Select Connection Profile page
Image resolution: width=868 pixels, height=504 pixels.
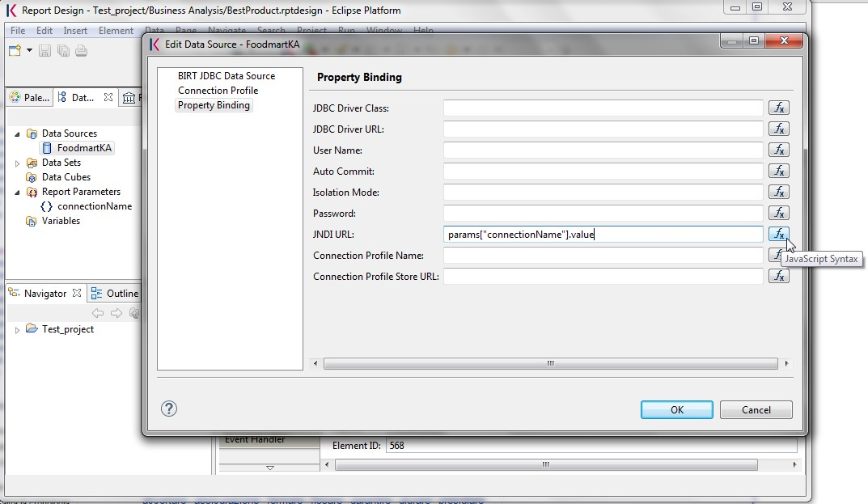218,91
